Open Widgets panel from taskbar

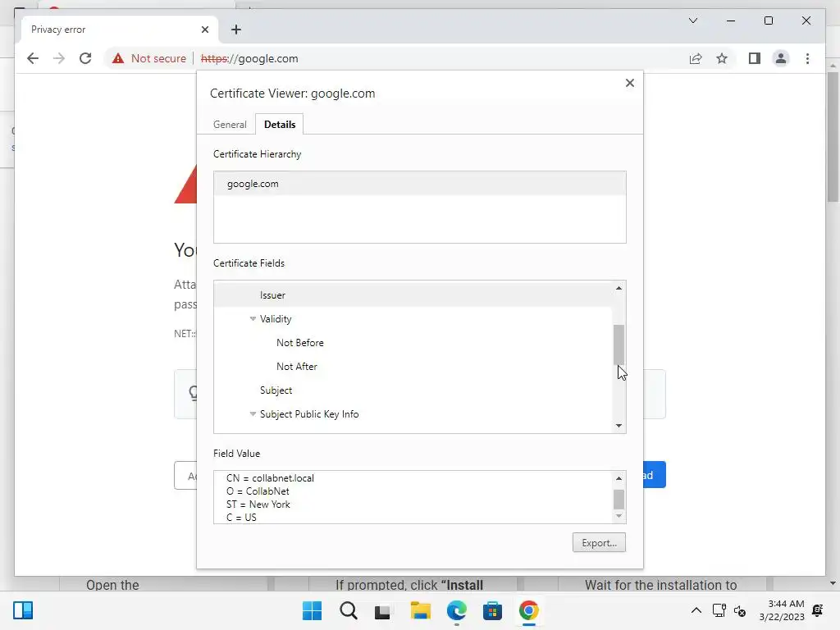[x=23, y=610]
